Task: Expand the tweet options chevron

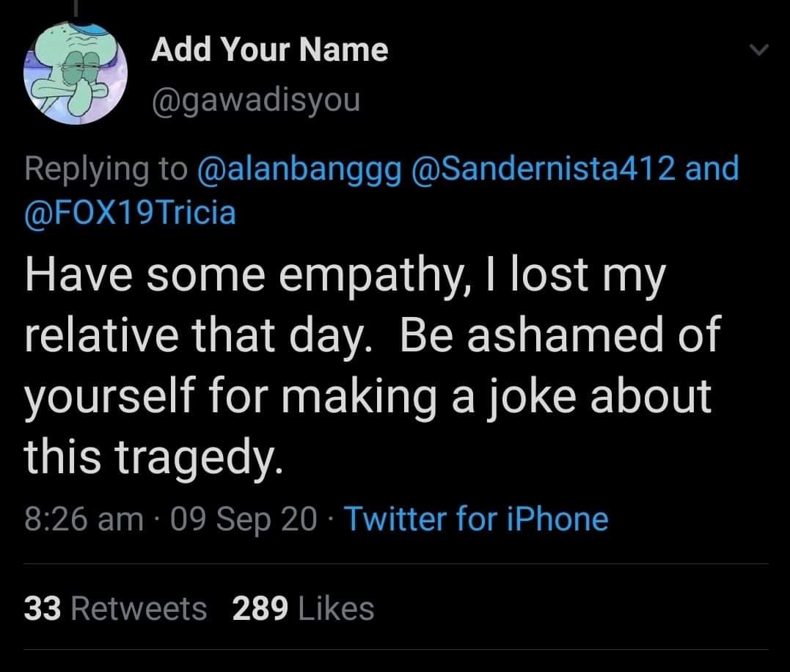Action: [758, 50]
